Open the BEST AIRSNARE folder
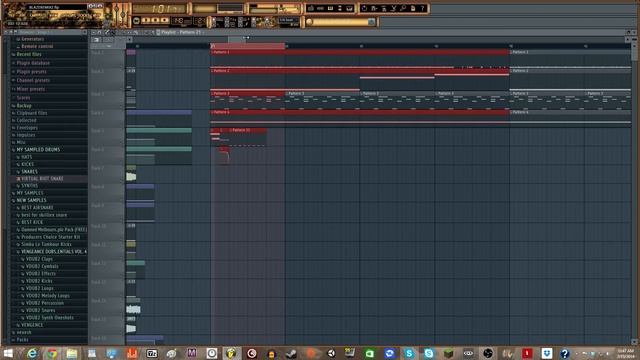This screenshot has width=640, height=360. [x=37, y=208]
